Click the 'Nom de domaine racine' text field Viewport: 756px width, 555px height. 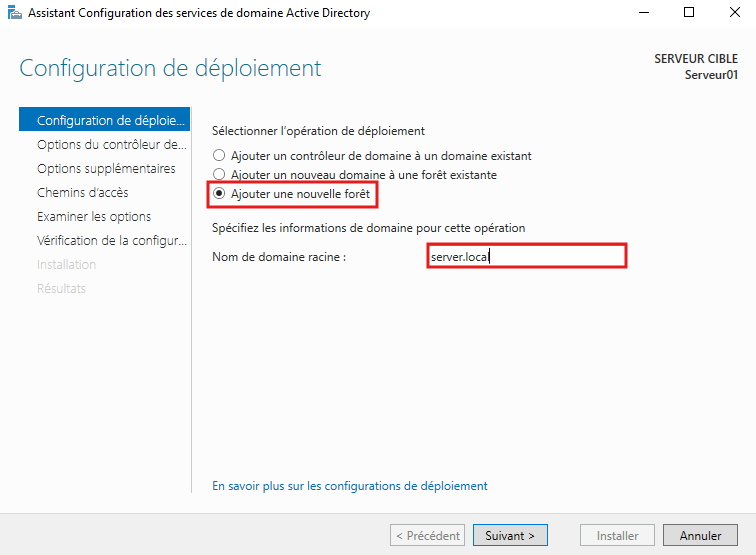click(526, 256)
